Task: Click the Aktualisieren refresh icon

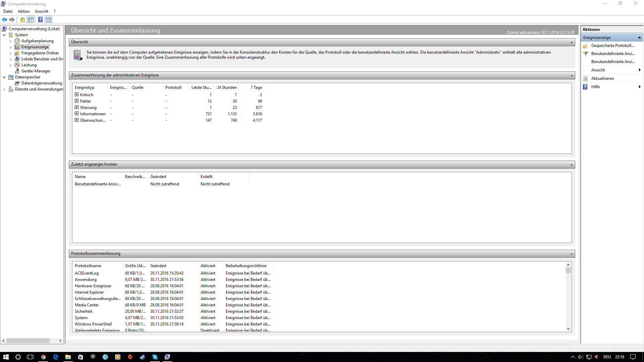Action: pos(586,78)
